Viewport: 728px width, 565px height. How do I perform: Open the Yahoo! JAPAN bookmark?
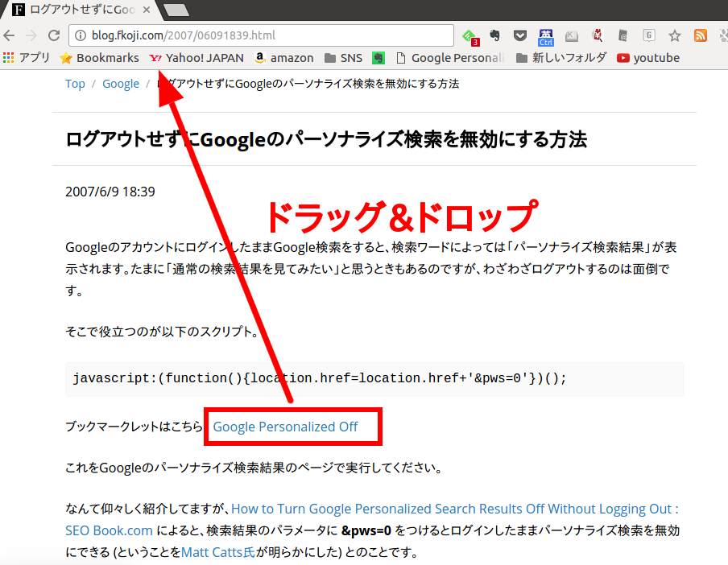196,58
